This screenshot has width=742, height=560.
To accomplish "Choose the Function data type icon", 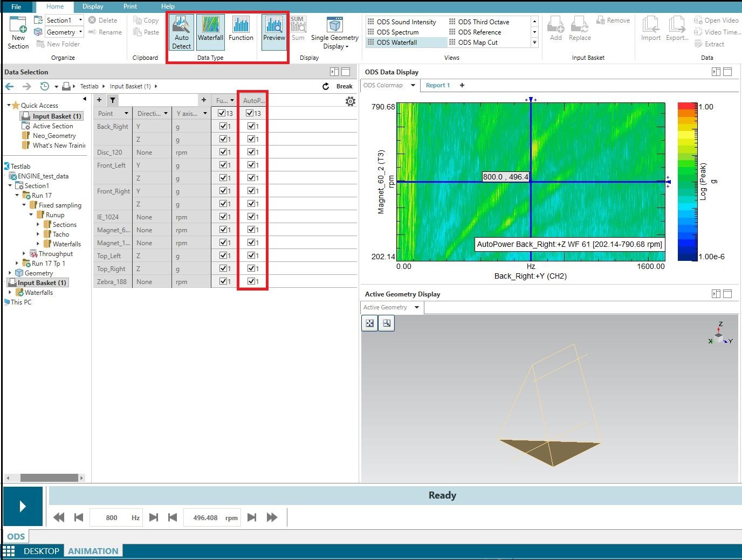I will coord(241,29).
